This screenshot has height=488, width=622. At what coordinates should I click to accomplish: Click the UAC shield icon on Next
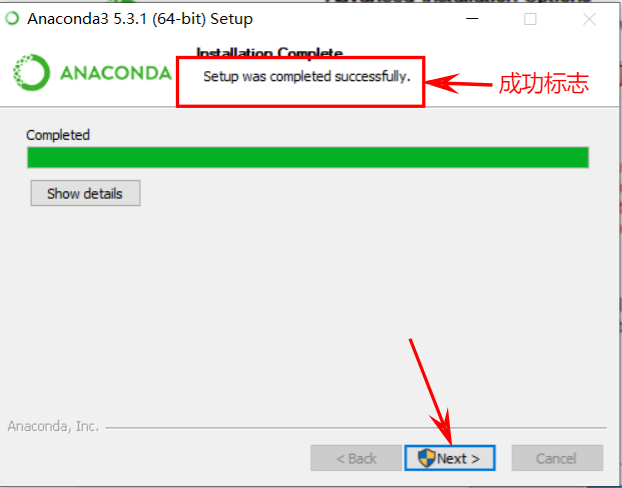[426, 458]
